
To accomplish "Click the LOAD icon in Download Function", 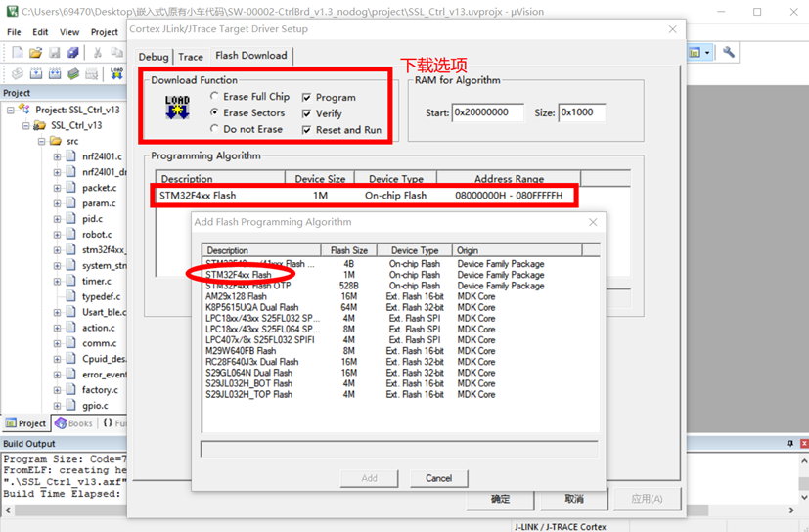I will pyautogui.click(x=177, y=108).
